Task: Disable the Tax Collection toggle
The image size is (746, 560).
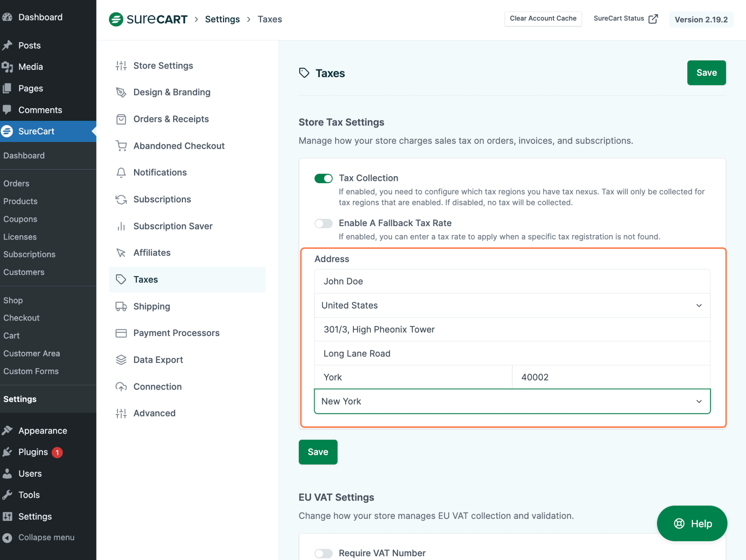Action: 323,178
